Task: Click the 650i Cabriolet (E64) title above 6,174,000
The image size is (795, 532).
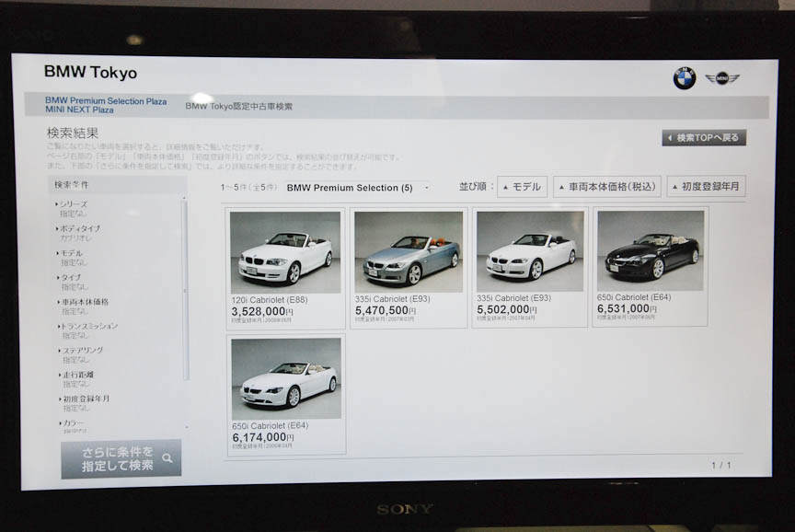Action: [x=271, y=426]
